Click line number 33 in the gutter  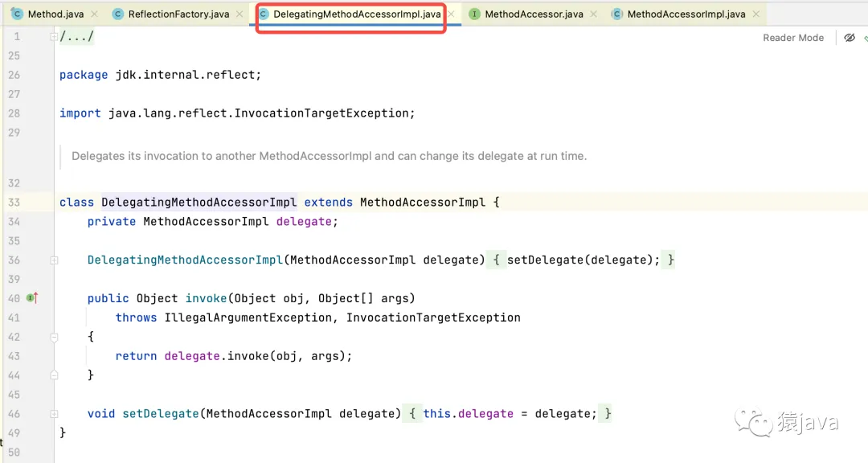(x=14, y=202)
